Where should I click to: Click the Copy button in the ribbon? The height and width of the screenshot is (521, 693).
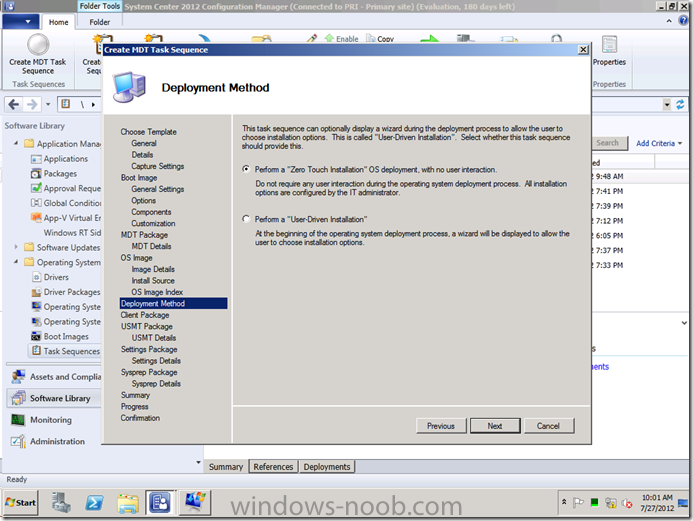tap(380, 39)
